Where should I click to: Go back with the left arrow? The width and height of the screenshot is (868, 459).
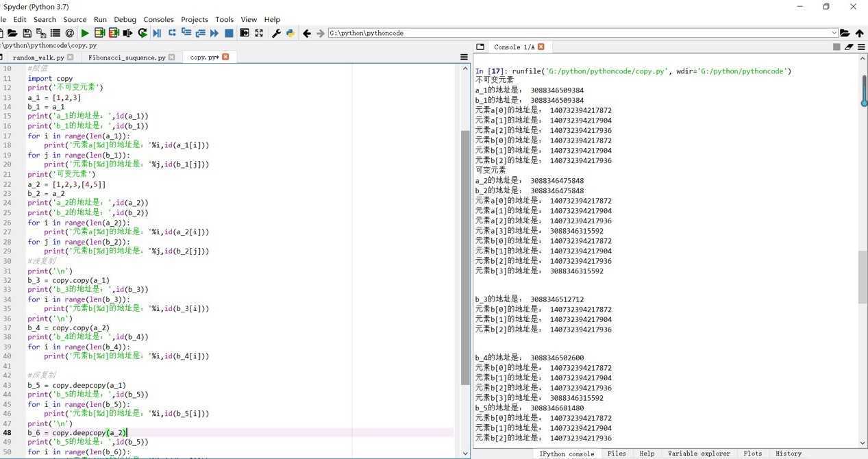[306, 33]
